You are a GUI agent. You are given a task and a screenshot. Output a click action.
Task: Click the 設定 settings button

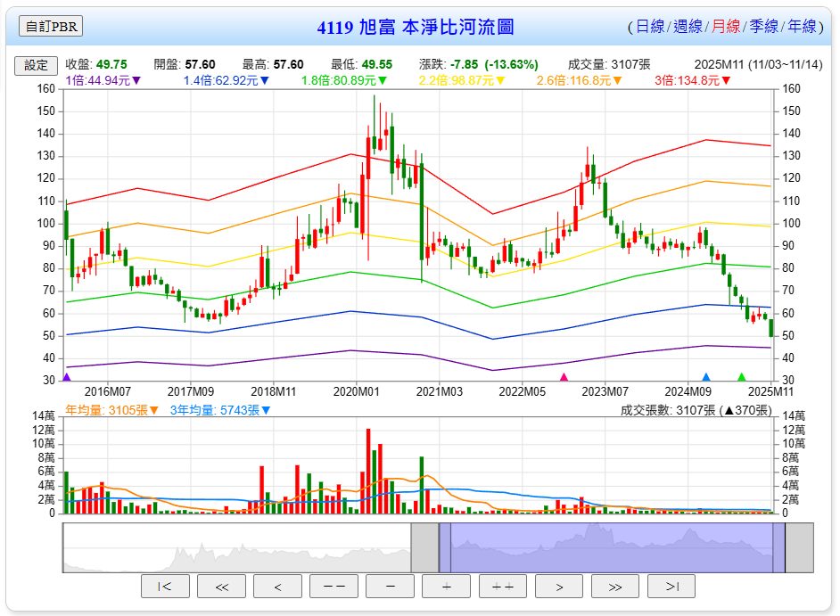click(36, 65)
